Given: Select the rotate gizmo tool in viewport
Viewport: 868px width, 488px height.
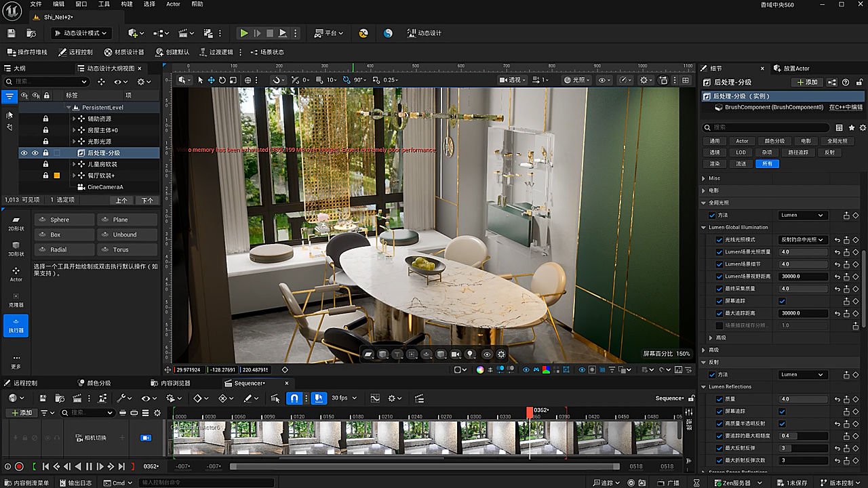Looking at the screenshot, I should 222,80.
